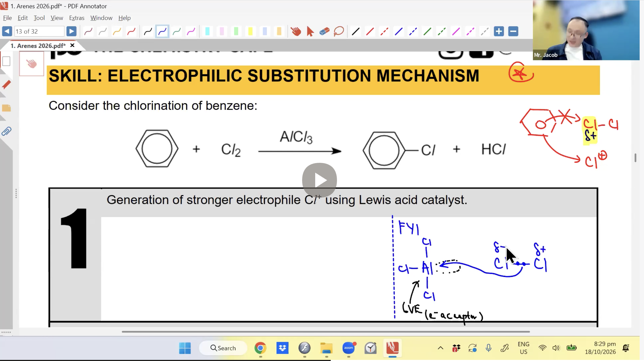Open the File menu
Image resolution: width=644 pixels, height=361 pixels.
(x=7, y=18)
